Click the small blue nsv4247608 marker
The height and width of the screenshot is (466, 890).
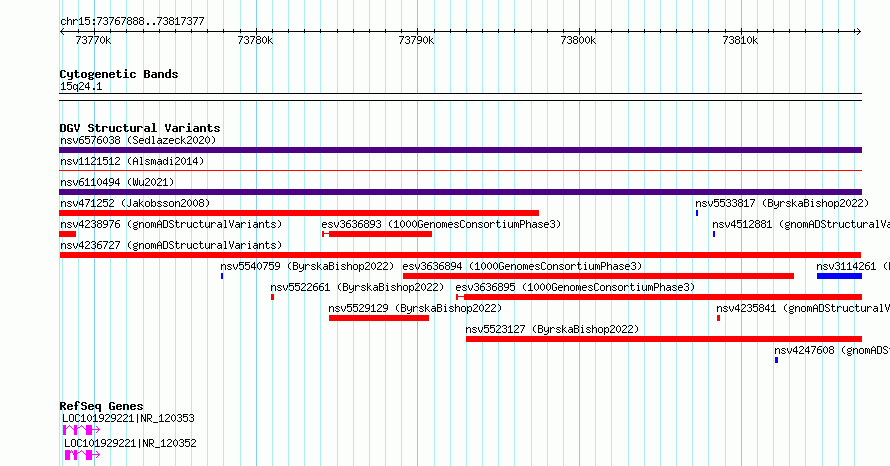click(x=776, y=360)
